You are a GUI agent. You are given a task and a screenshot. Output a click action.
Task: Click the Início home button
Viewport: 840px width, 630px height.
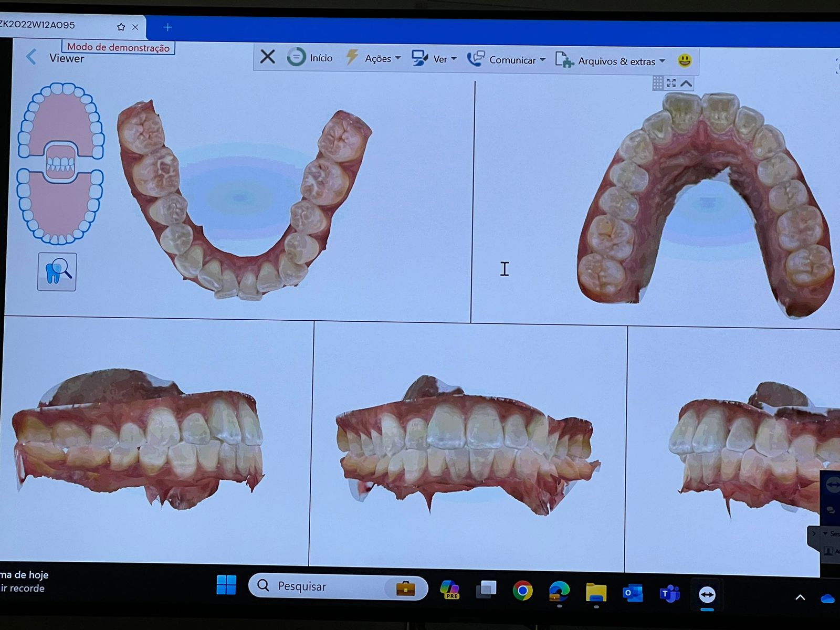point(310,57)
